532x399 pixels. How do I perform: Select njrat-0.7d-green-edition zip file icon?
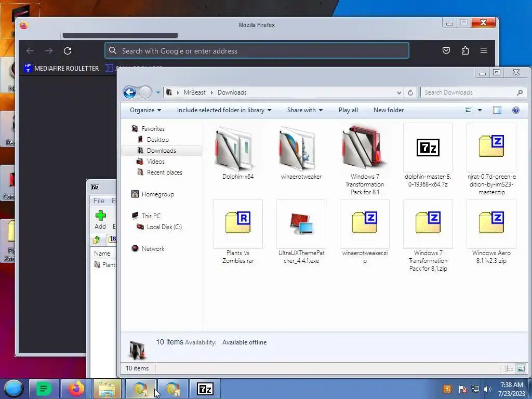(491, 147)
